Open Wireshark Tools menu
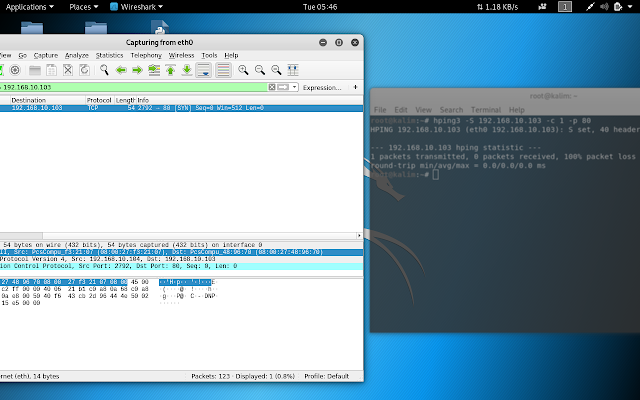The width and height of the screenshot is (640, 400). 209,55
